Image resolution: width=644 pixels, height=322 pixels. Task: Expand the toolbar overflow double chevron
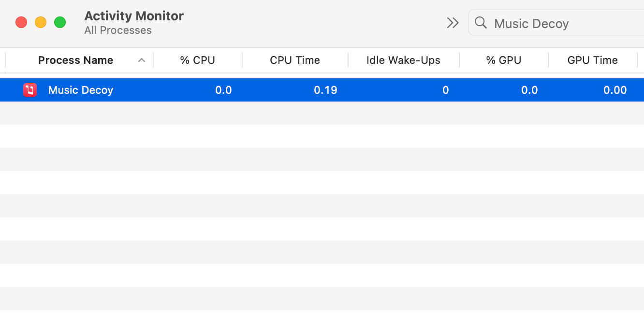tap(453, 23)
